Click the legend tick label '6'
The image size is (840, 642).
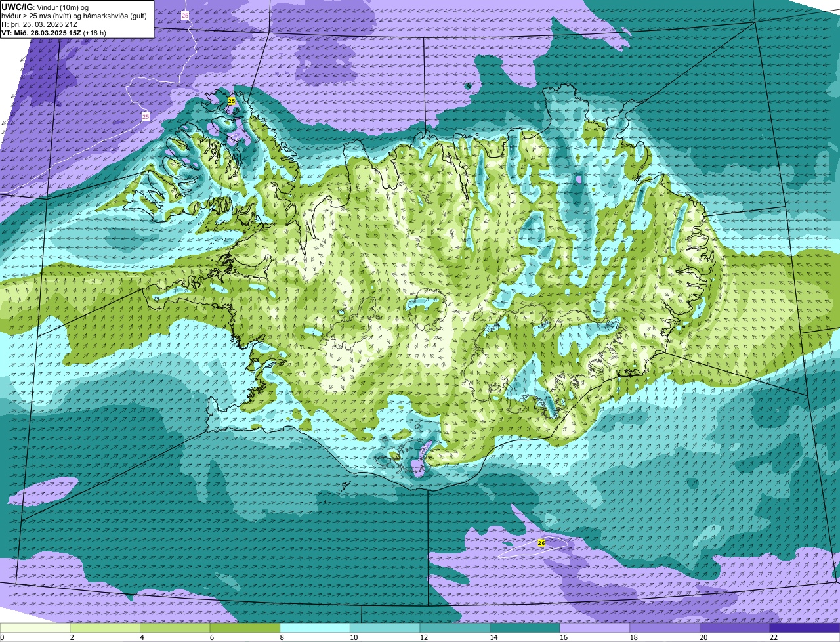click(211, 637)
